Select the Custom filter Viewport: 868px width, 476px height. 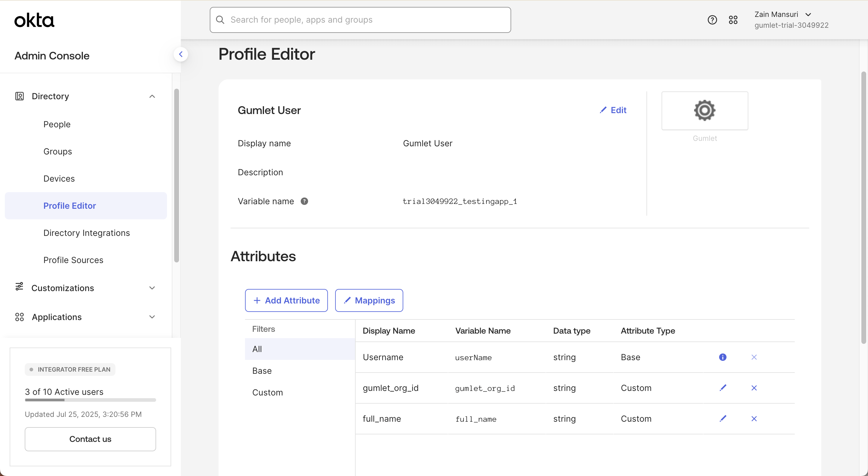(x=300, y=392)
